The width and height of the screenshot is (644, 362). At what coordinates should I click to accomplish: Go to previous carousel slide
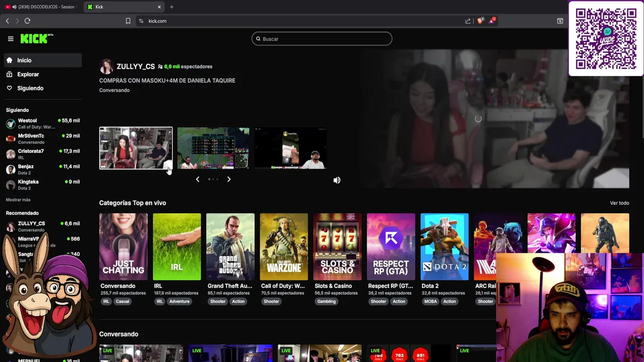tap(197, 179)
